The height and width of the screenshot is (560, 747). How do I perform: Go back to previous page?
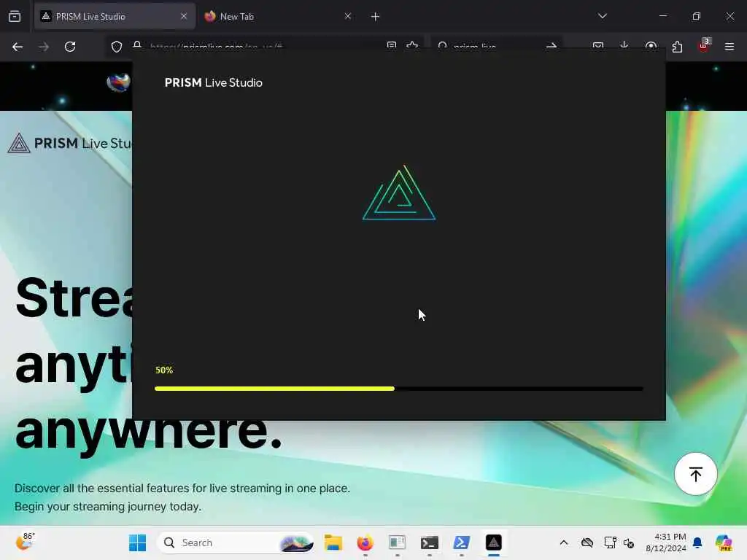pyautogui.click(x=18, y=47)
